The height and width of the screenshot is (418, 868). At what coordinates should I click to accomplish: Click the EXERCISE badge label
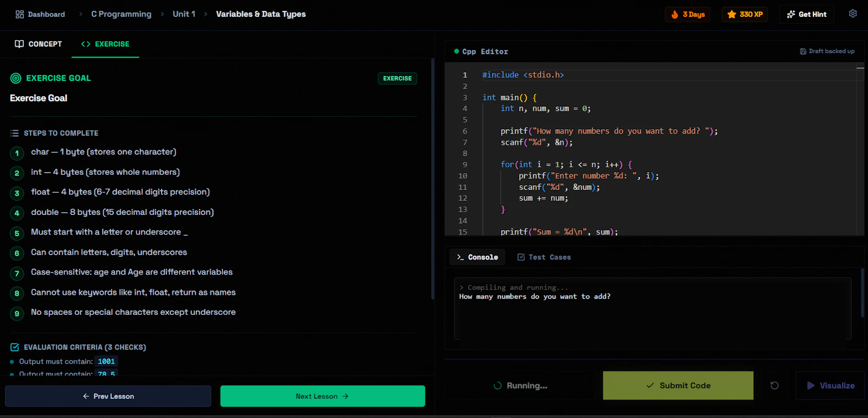point(397,78)
